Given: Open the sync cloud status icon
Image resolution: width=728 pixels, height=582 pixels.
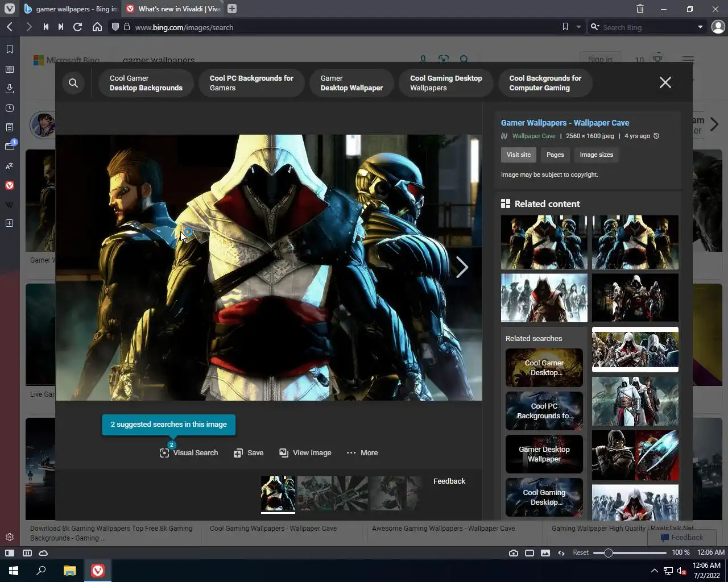Looking at the screenshot, I should pos(43,552).
